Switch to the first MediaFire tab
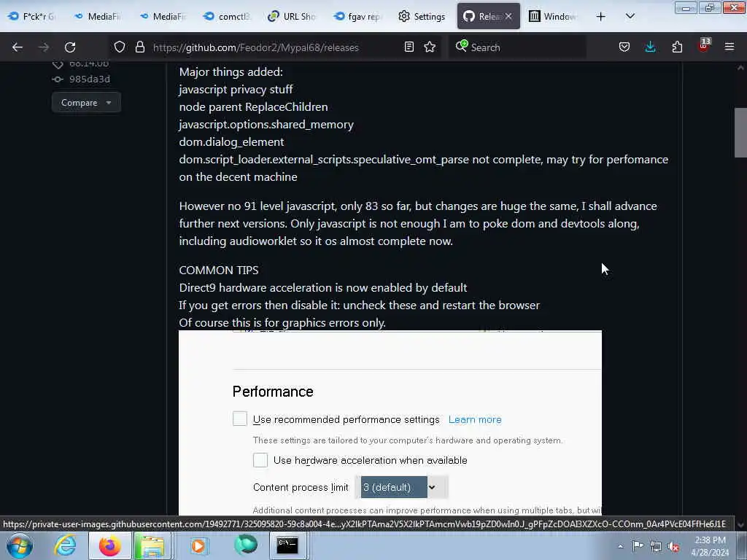The width and height of the screenshot is (747, 560). [98, 17]
